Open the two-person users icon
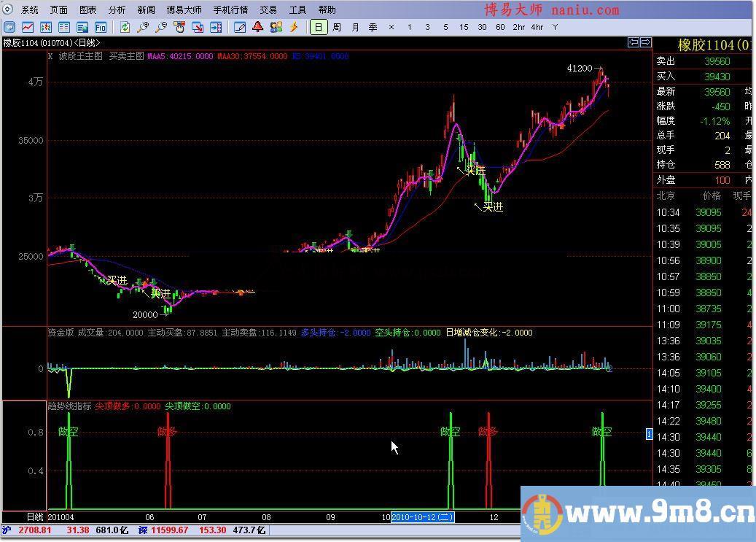 click(x=276, y=27)
